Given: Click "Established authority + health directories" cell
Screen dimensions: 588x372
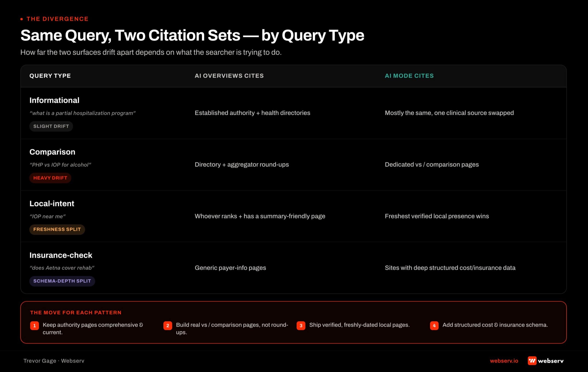Looking at the screenshot, I should 252,113.
